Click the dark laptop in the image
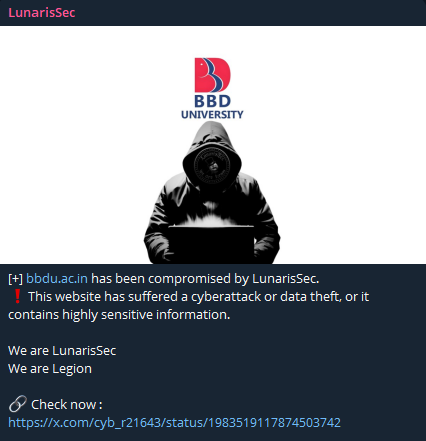Image resolution: width=426 pixels, height=441 pixels. (211, 244)
